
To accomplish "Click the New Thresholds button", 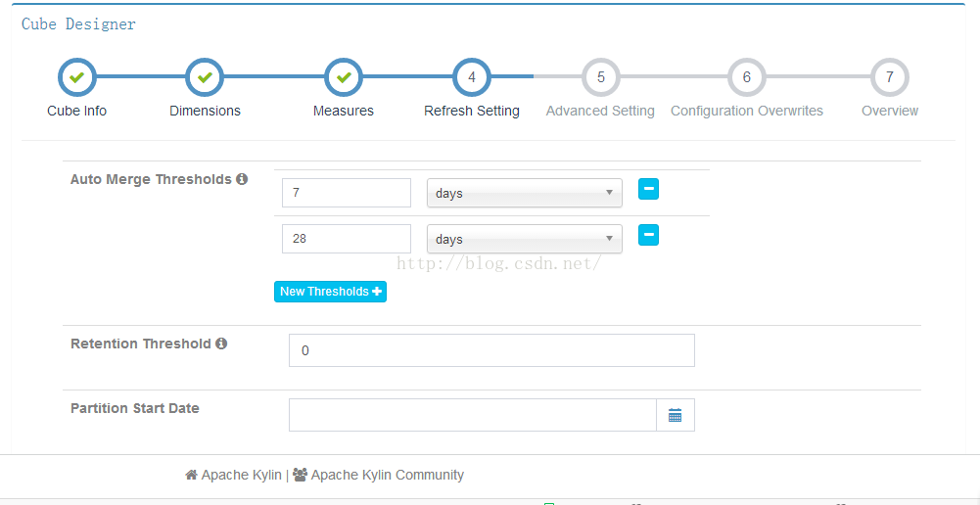I will click(330, 292).
